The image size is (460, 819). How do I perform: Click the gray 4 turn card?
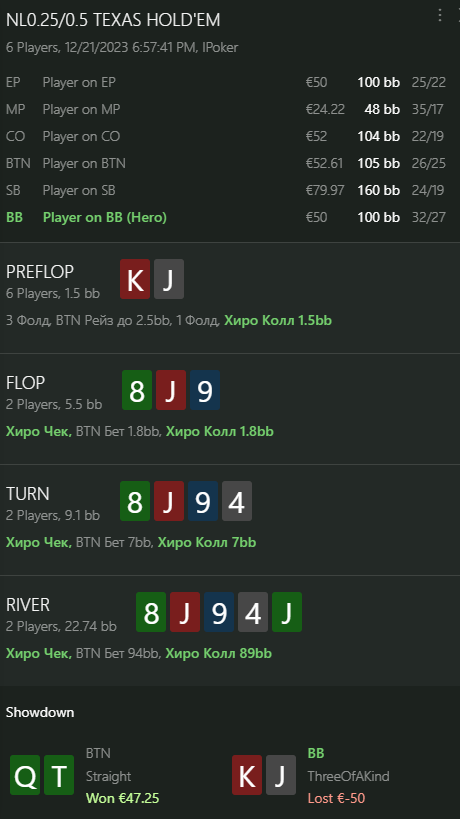coord(237,501)
